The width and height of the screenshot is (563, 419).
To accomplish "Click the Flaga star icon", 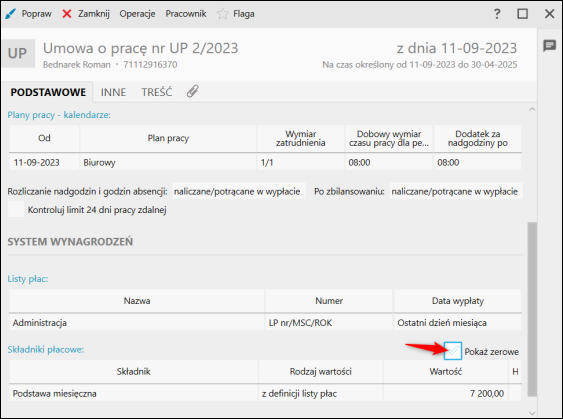I will pyautogui.click(x=223, y=14).
